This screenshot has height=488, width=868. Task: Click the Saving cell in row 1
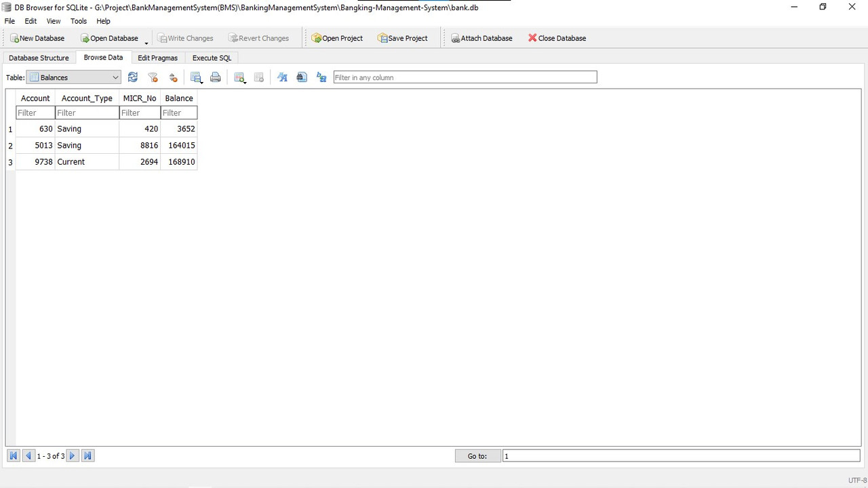[87, 129]
